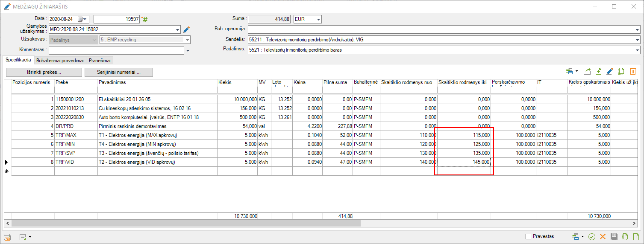Toggle the Pravestas checkbox
644x244 pixels.
528,236
